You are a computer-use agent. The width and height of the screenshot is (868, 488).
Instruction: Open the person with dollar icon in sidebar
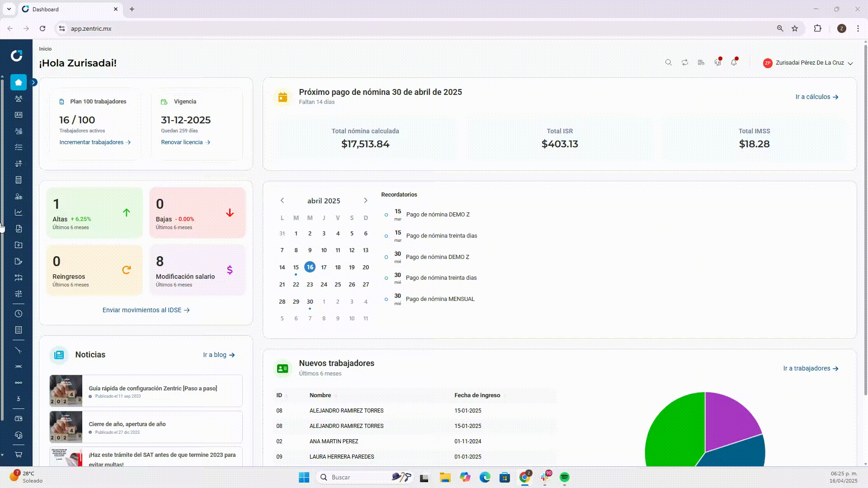(x=19, y=196)
